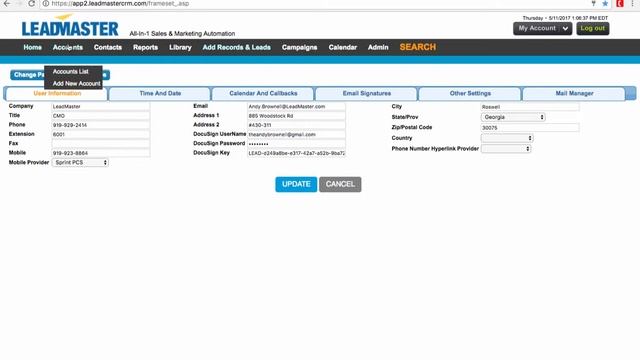640x360 pixels.
Task: Open the Calendar menu
Action: click(343, 47)
